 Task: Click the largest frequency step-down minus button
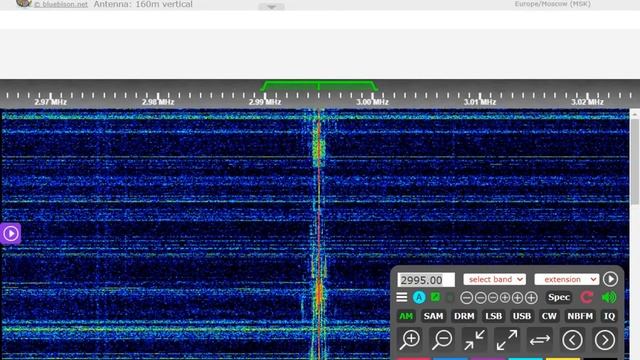467,298
